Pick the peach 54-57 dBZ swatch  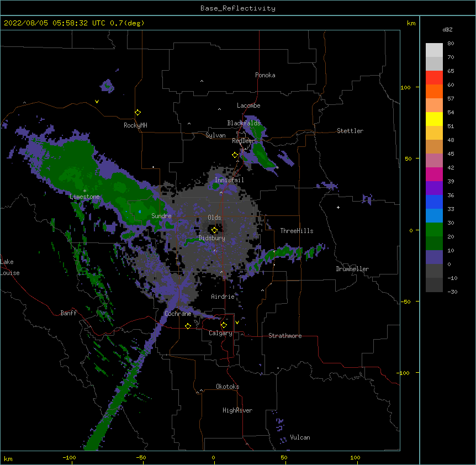point(434,105)
